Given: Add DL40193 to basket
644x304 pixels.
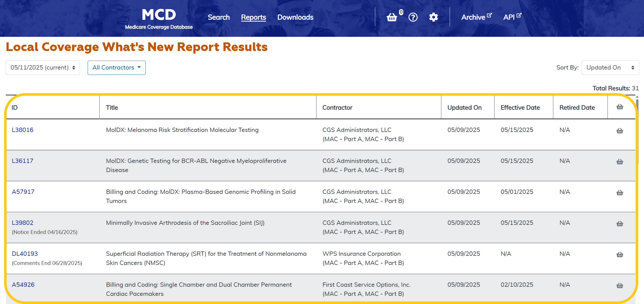Looking at the screenshot, I should click(620, 255).
